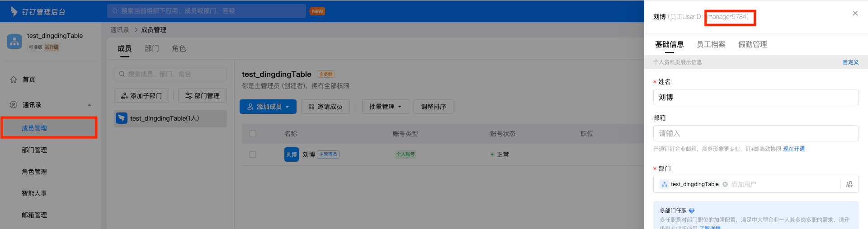Click the DingTalk admin console logo
This screenshot has height=229, width=868.
tap(38, 11)
